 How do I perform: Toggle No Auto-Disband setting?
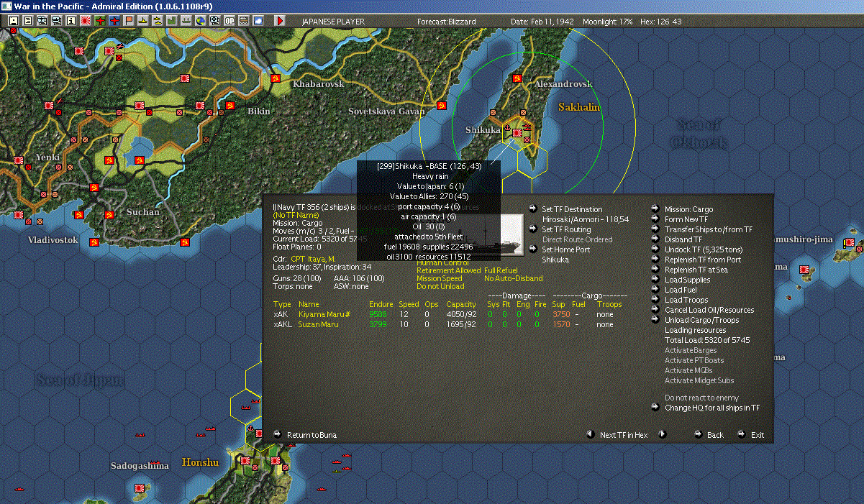click(513, 278)
